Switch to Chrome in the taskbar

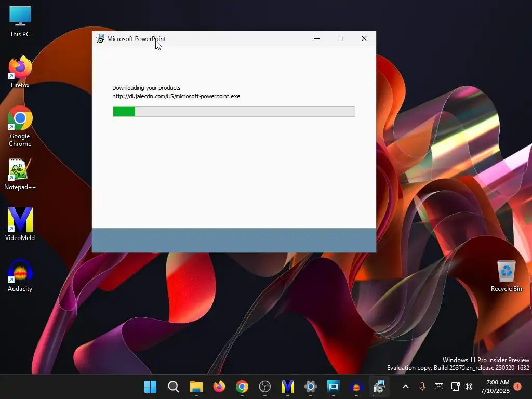pos(242,387)
